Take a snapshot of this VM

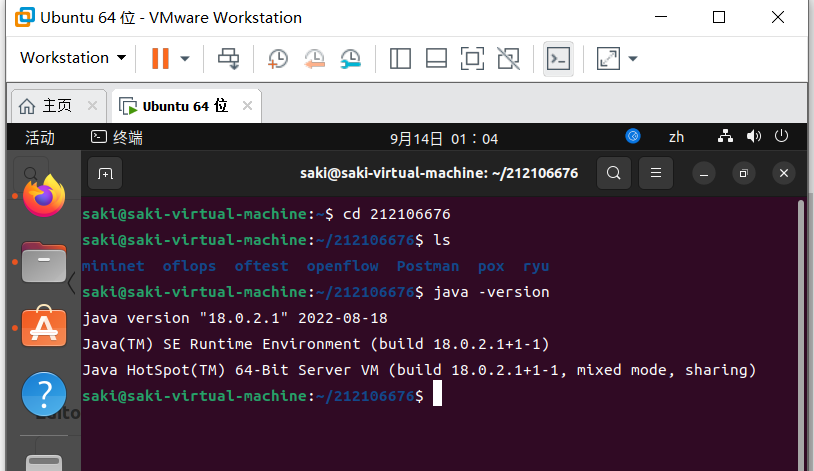(x=278, y=59)
